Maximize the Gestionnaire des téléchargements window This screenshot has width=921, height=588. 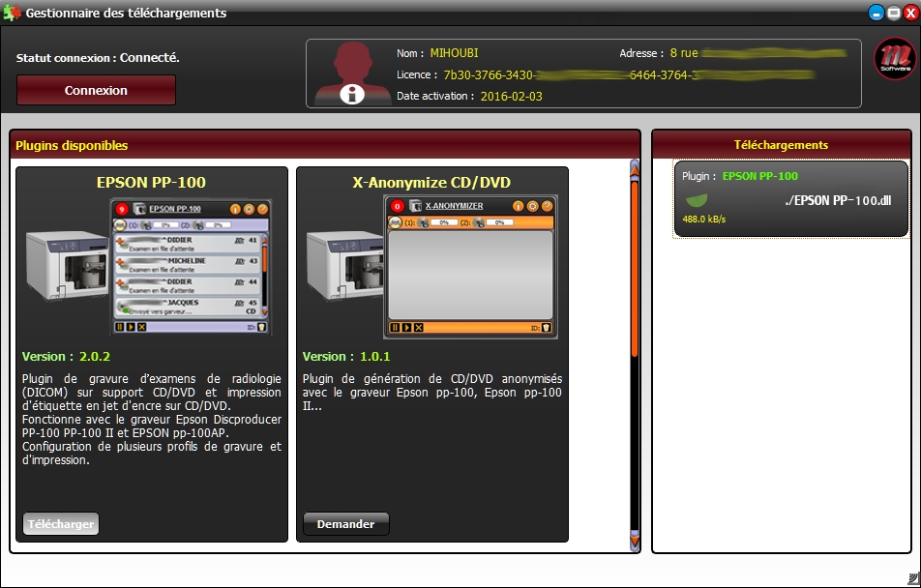point(893,13)
